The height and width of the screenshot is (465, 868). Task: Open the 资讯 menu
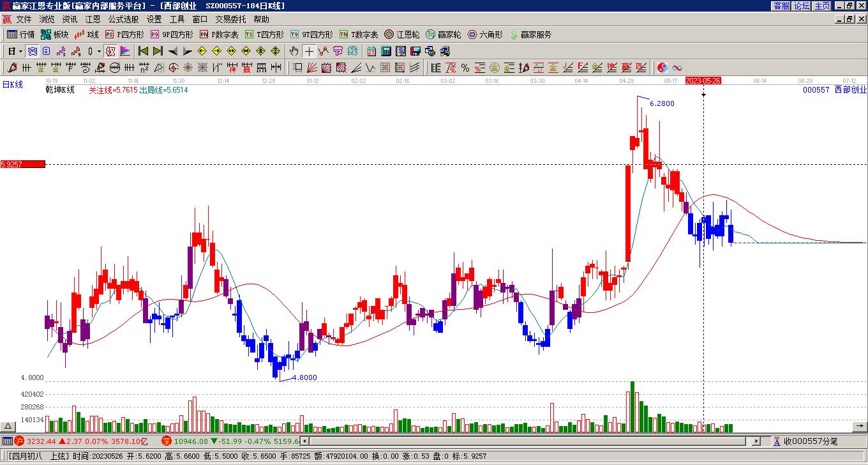70,19
